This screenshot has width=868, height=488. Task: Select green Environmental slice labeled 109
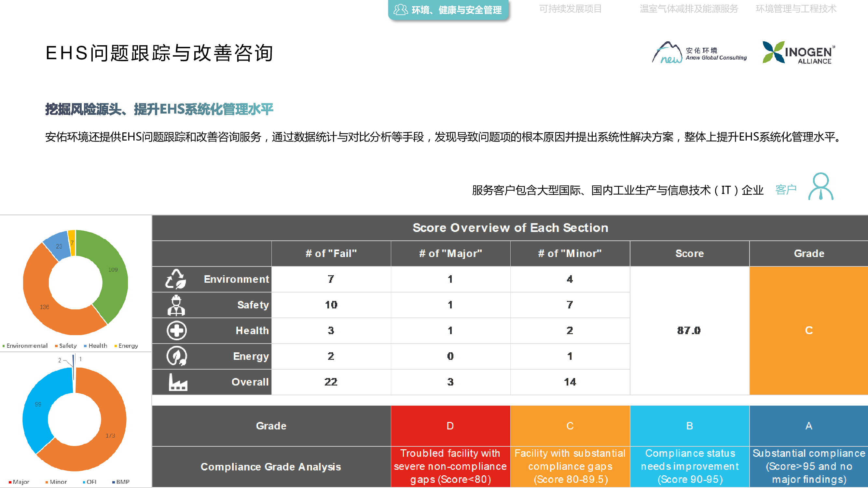(x=113, y=270)
